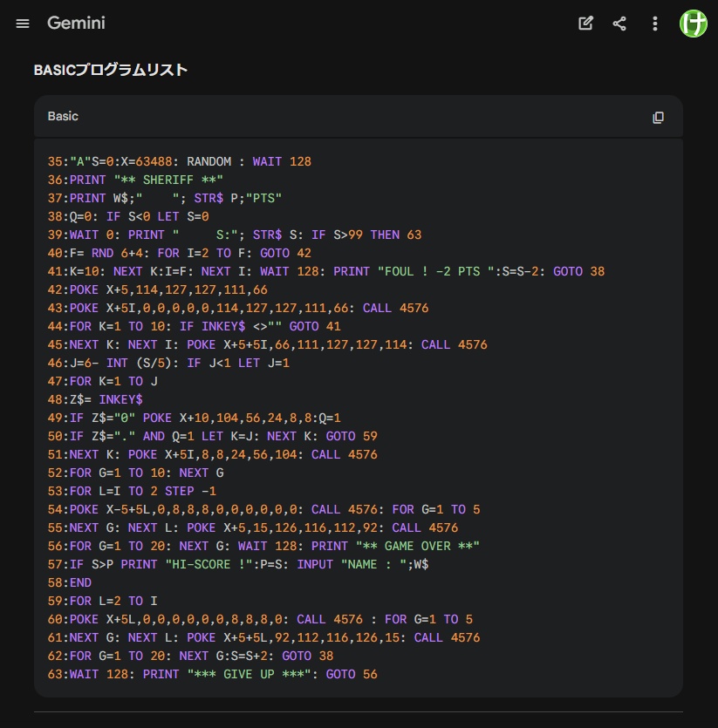This screenshot has width=718, height=728.
Task: Click the share icon in the top bar
Action: pyautogui.click(x=619, y=24)
